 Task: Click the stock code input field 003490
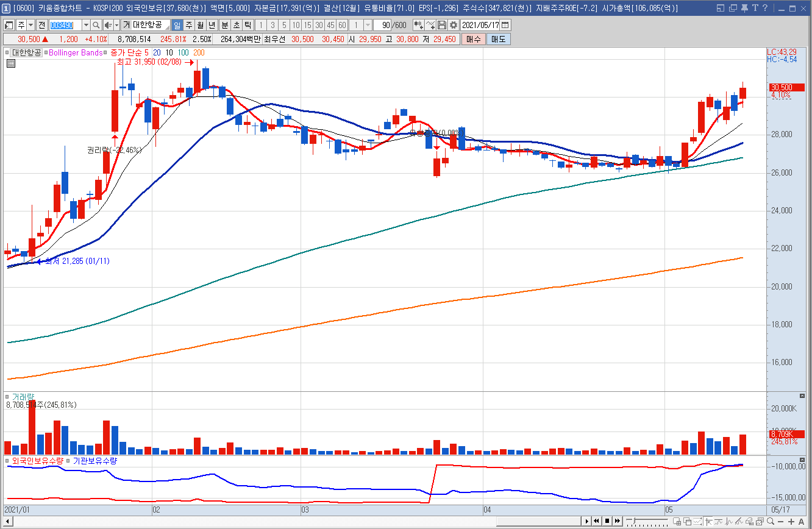pyautogui.click(x=65, y=25)
